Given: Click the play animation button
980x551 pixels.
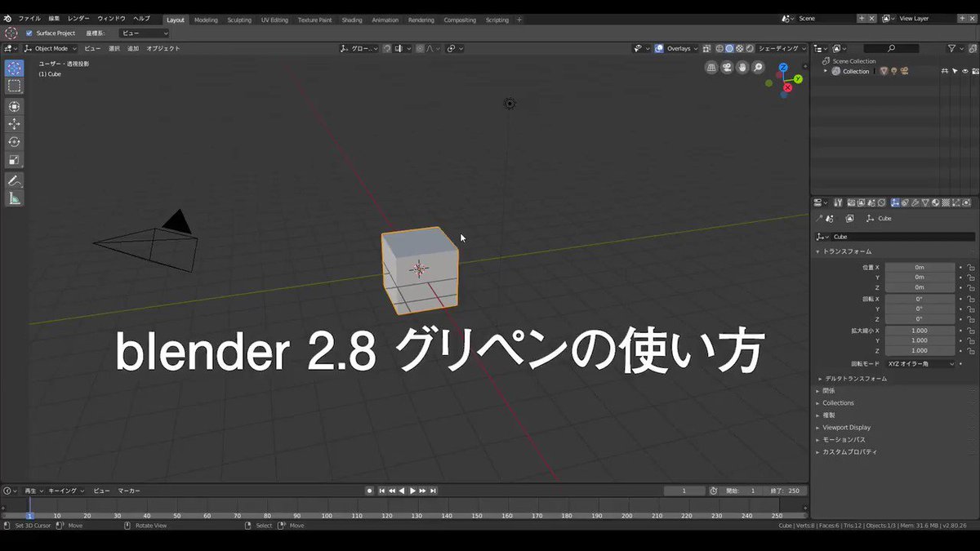Looking at the screenshot, I should click(x=412, y=491).
